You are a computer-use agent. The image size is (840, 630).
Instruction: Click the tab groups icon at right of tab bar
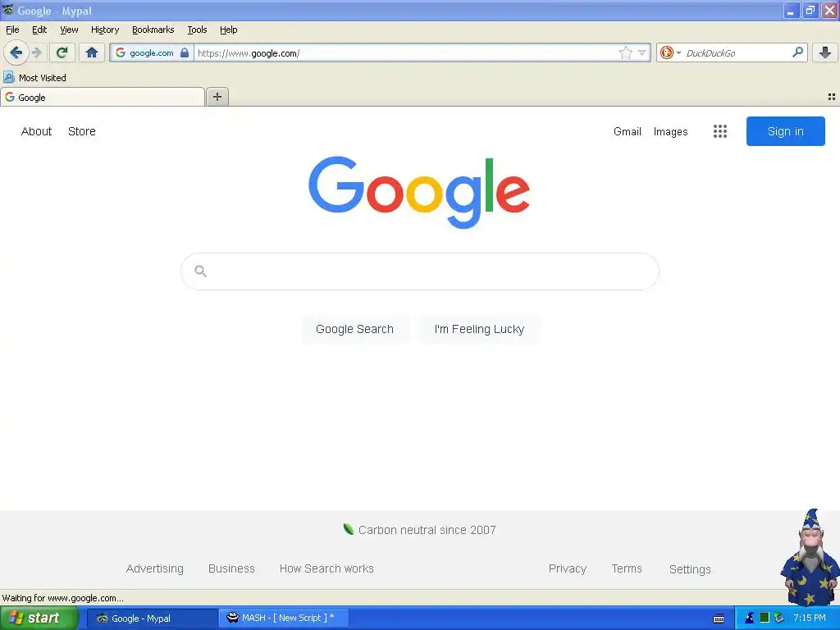tap(832, 97)
